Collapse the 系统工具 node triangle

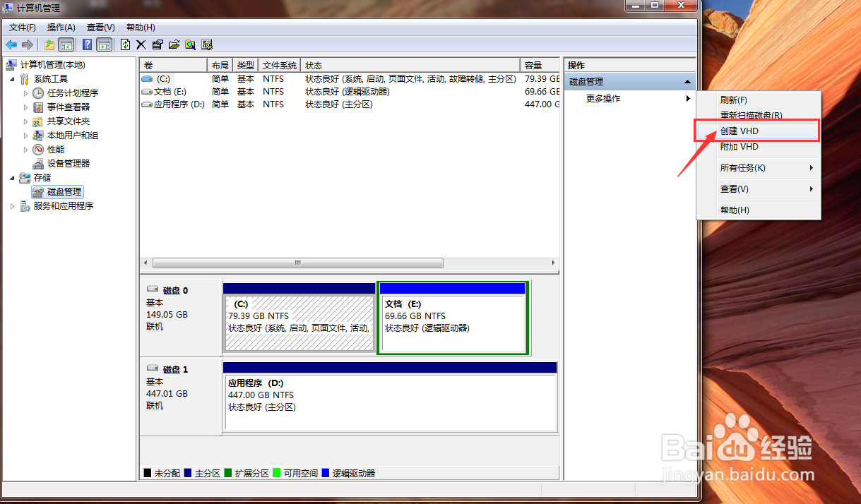[12, 79]
